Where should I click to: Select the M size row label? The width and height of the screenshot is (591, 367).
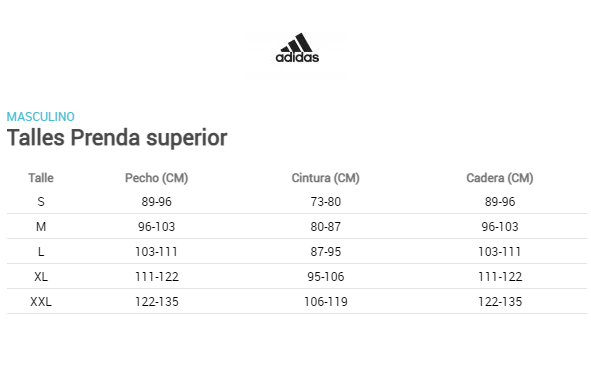[x=41, y=227]
